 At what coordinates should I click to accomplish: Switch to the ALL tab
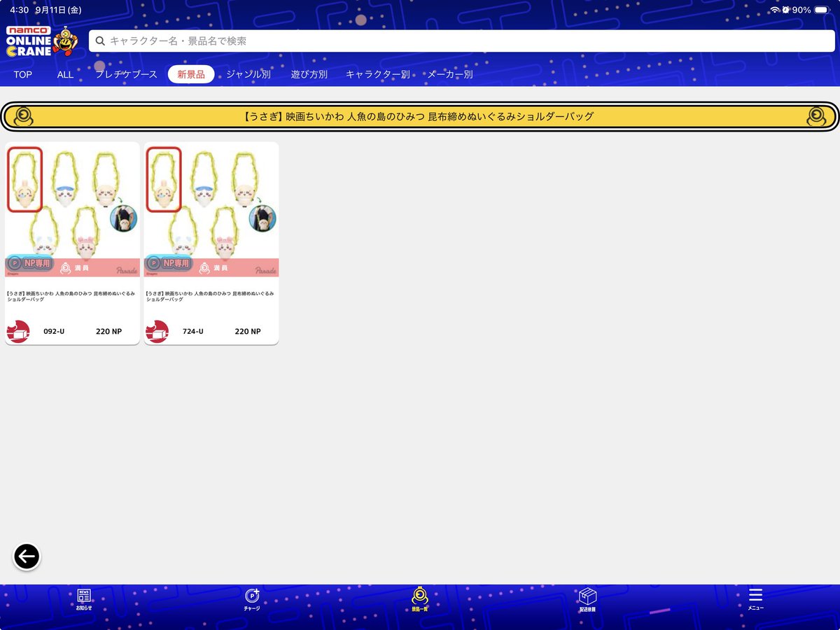65,74
